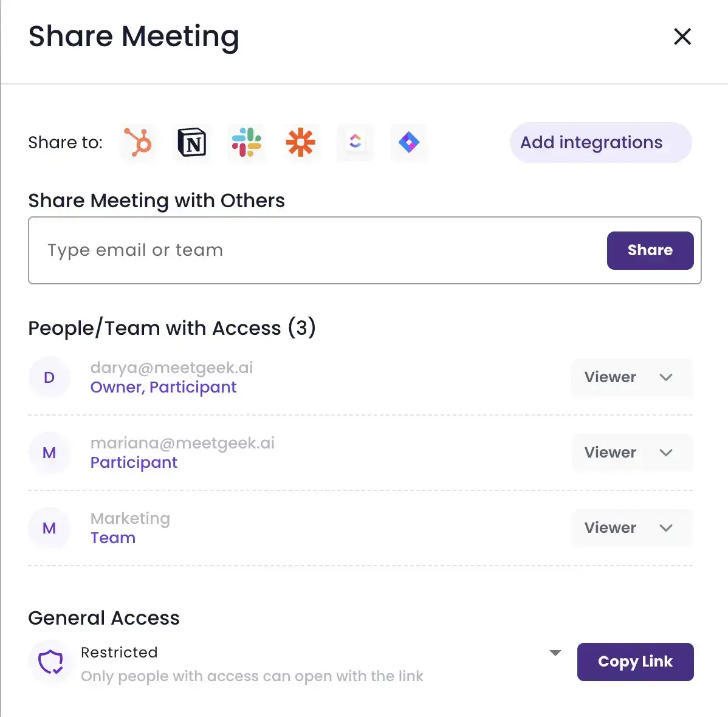Viewport: 728px width, 717px height.
Task: Select the Team link under Marketing
Action: (113, 537)
